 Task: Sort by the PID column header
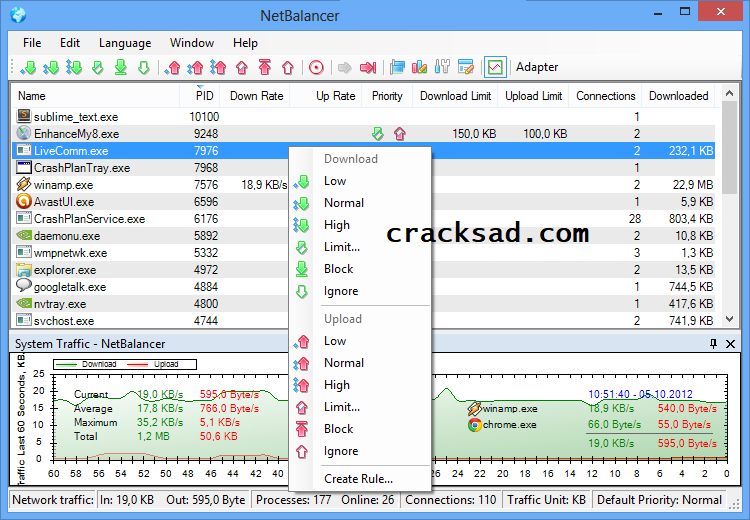(x=200, y=96)
